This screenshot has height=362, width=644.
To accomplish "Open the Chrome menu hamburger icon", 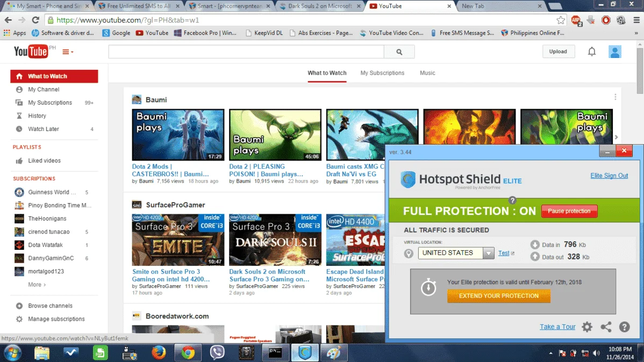I will click(636, 20).
